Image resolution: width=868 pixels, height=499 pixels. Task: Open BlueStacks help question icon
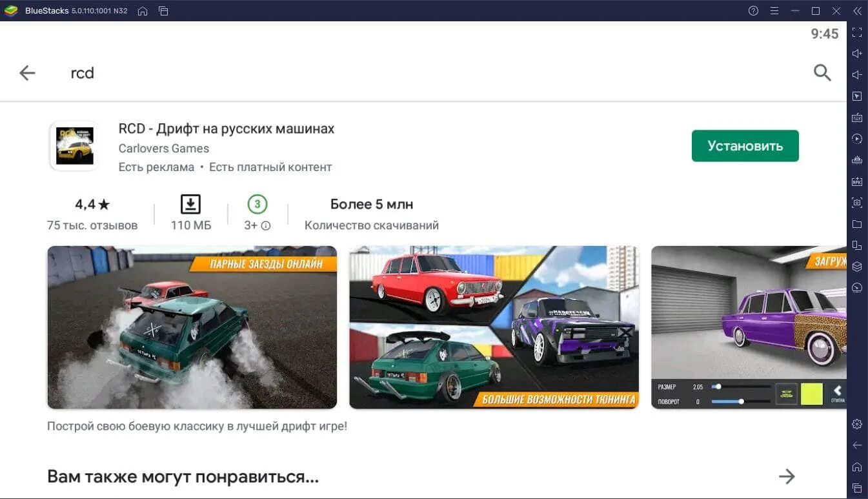753,11
